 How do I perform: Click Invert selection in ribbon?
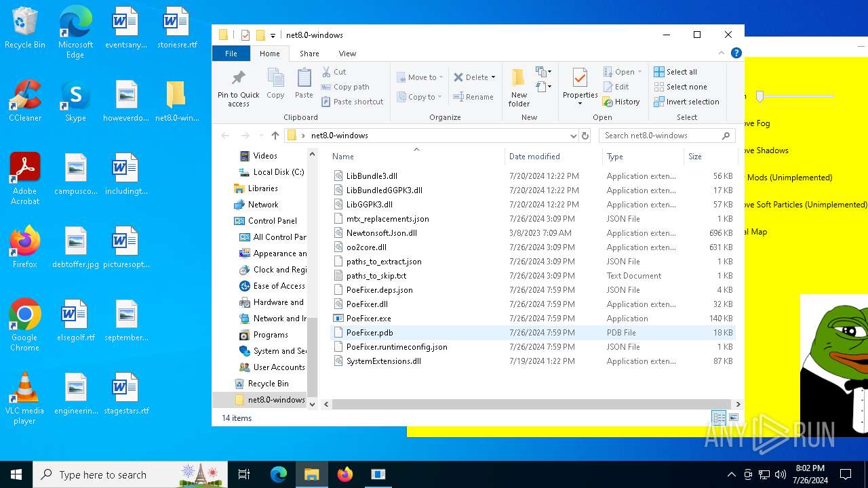click(686, 102)
